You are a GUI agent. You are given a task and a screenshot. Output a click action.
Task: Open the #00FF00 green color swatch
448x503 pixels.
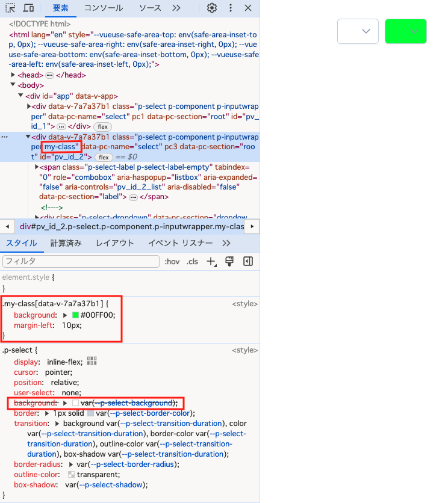pyautogui.click(x=75, y=315)
